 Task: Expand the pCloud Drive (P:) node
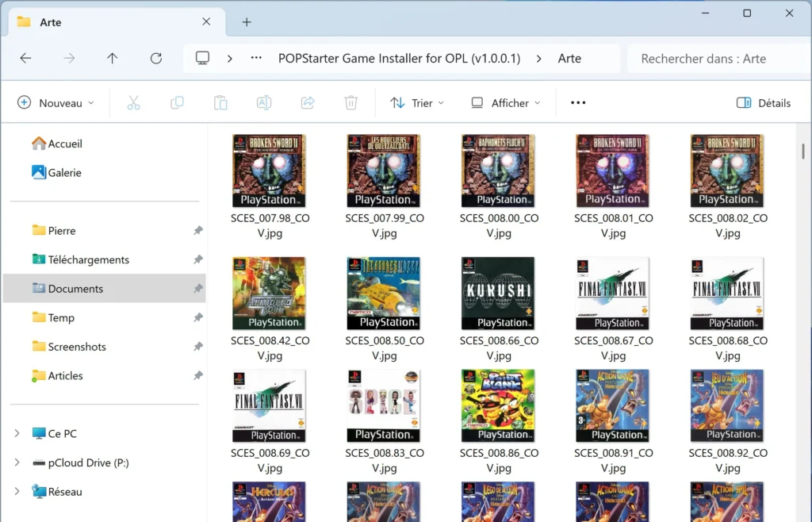click(x=17, y=463)
